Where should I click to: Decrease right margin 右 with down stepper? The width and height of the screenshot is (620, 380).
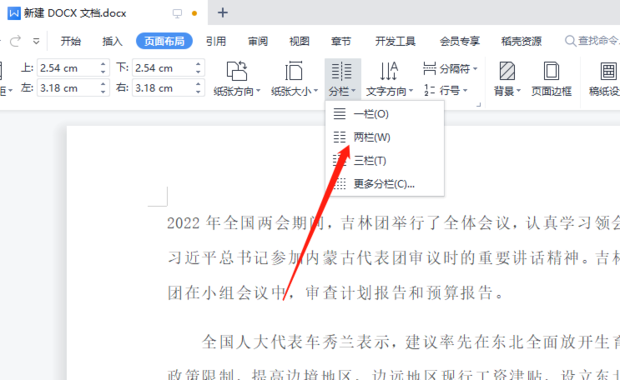tap(198, 92)
